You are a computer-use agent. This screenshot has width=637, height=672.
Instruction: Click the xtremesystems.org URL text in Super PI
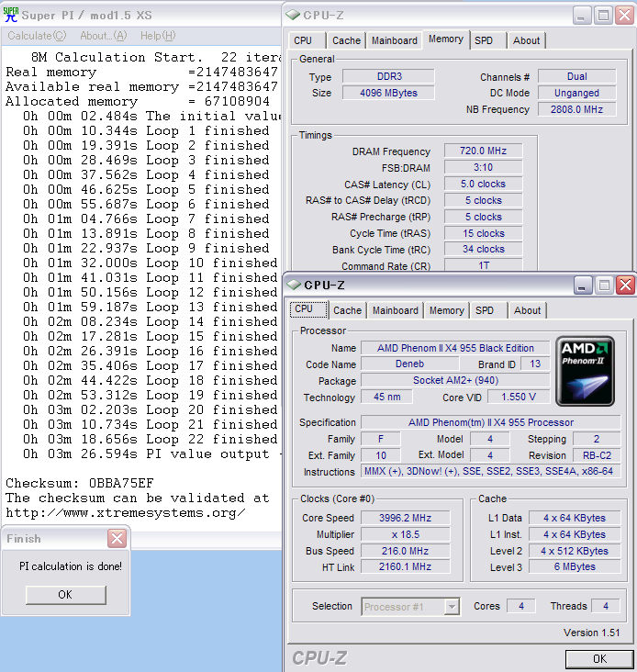[126, 512]
